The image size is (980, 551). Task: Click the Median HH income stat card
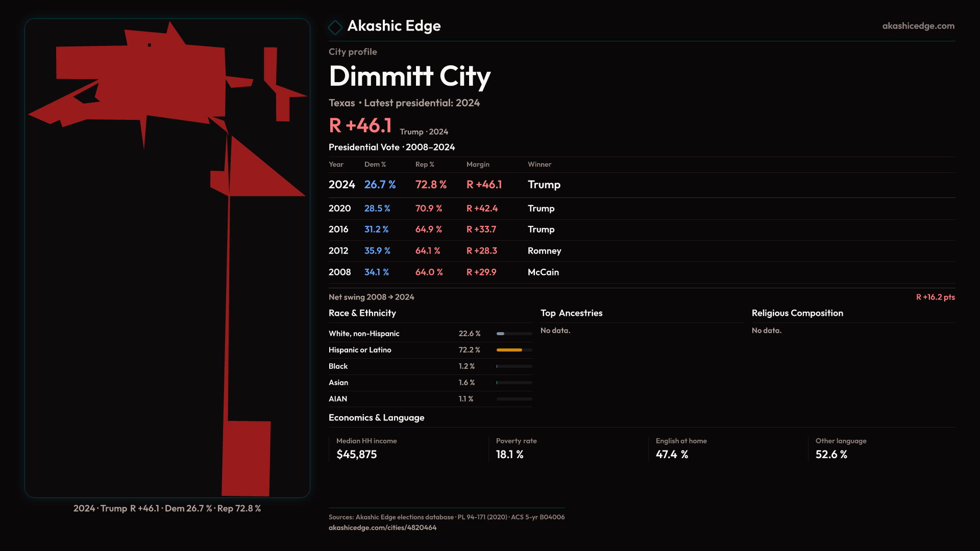coord(366,448)
